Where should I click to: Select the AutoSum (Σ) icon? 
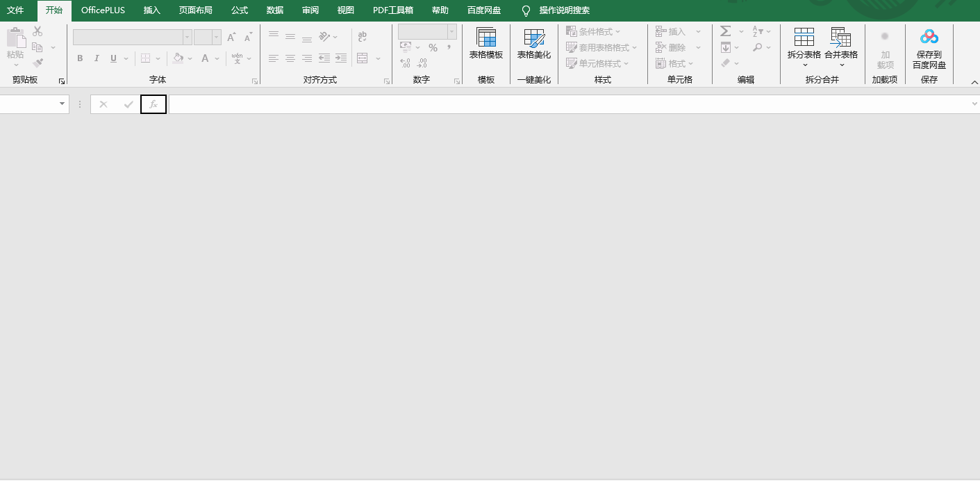(724, 31)
